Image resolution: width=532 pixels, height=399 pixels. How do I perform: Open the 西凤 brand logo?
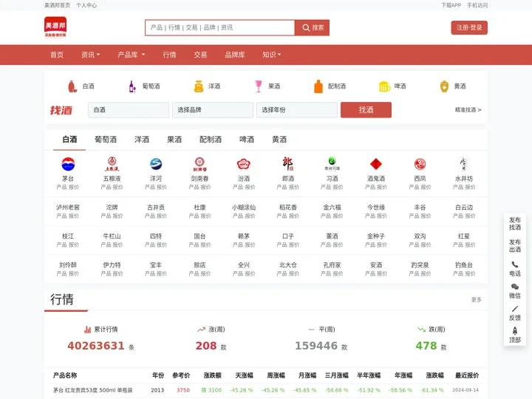pos(420,164)
